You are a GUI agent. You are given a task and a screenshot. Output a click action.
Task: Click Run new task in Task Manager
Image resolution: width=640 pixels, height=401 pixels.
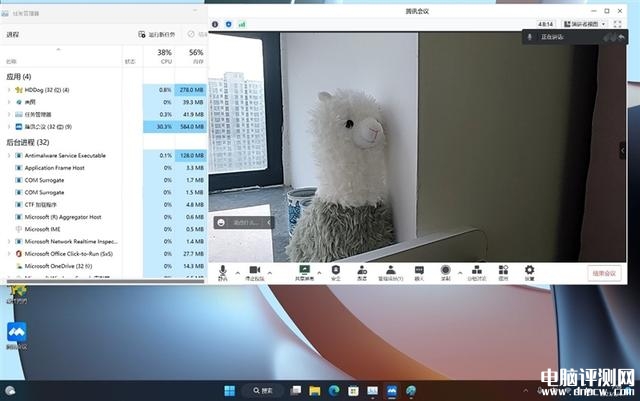click(157, 35)
